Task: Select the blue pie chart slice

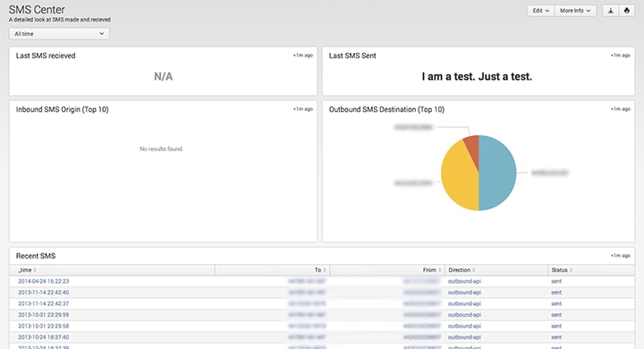Action: coord(498,173)
